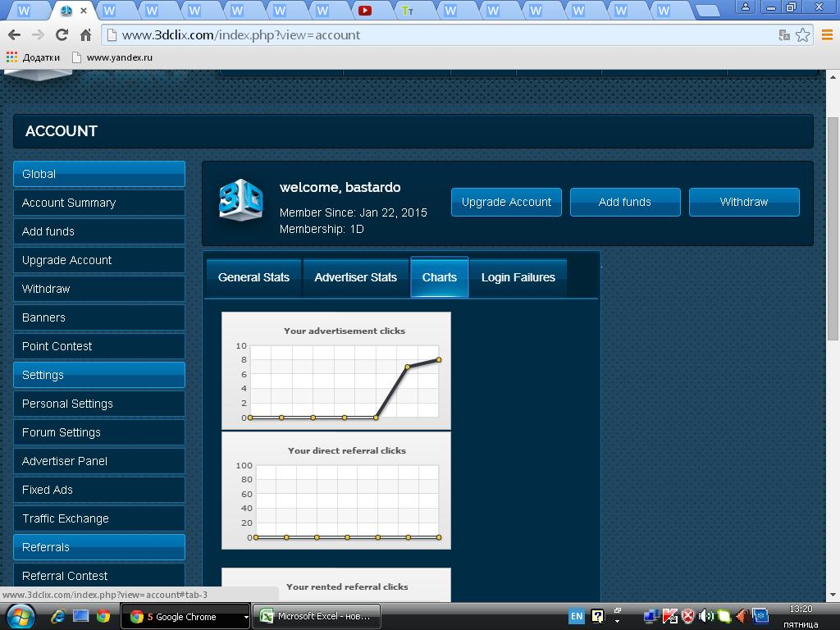840x630 pixels.
Task: Open Account Summary in the sidebar
Action: [99, 203]
